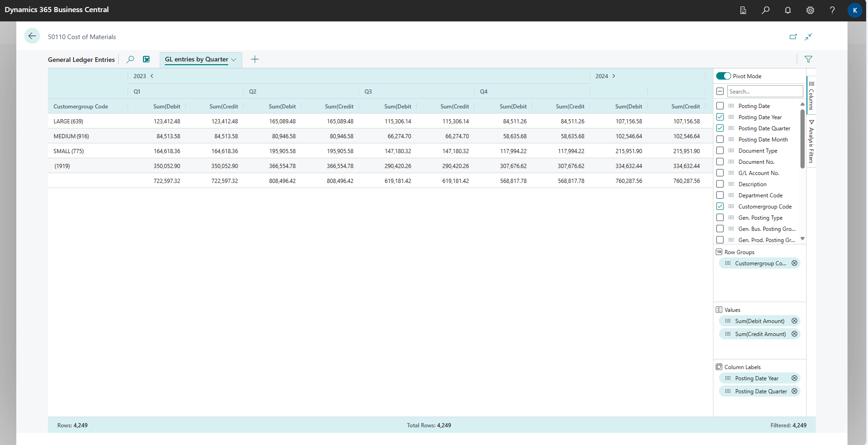Enable the Posting Date Month checkbox
The image size is (868, 445).
[x=720, y=139]
